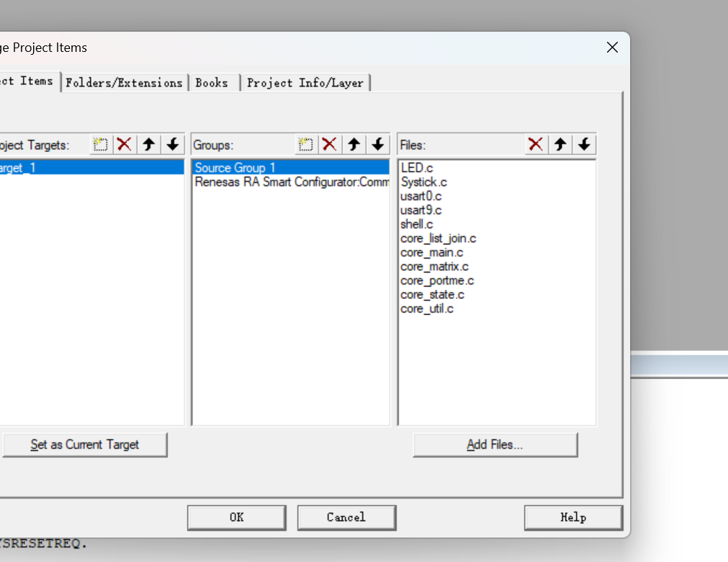The image size is (728, 562).
Task: Move the selected file up
Action: 560,144
